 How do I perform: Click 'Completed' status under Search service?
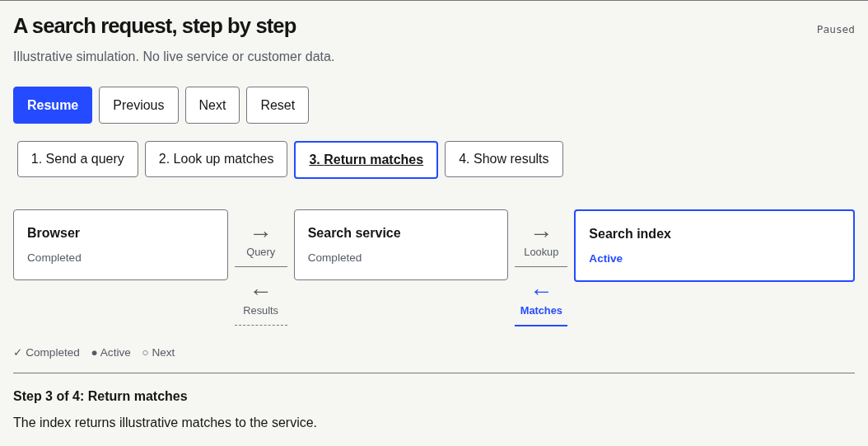tap(334, 258)
